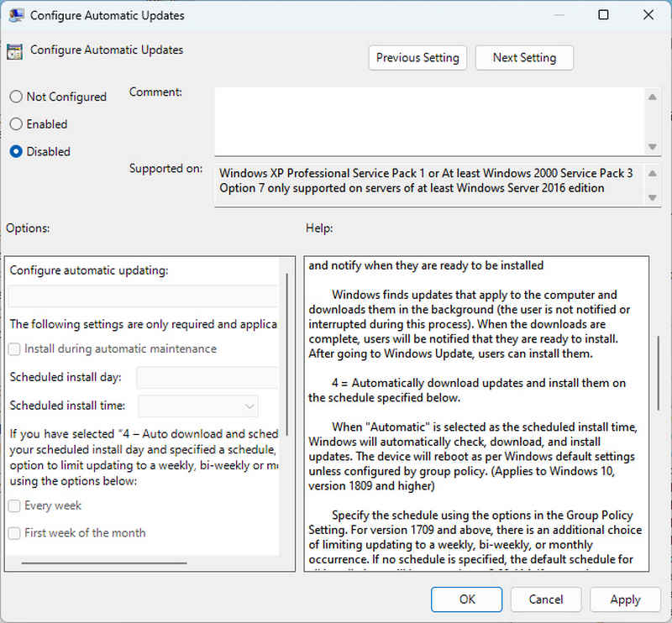Open the Scheduled install time dropdown
Image resolution: width=672 pixels, height=623 pixels.
point(198,406)
